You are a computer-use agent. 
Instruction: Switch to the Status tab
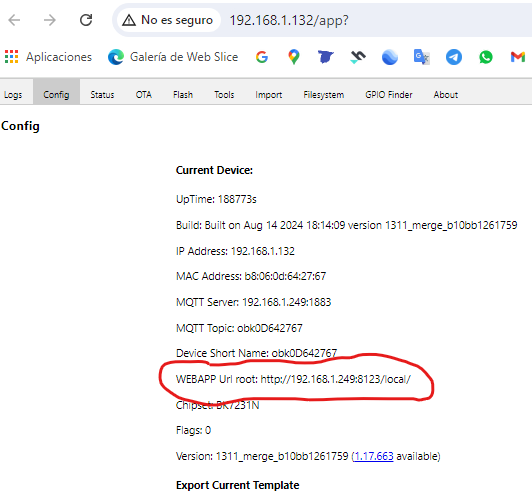[x=102, y=95]
